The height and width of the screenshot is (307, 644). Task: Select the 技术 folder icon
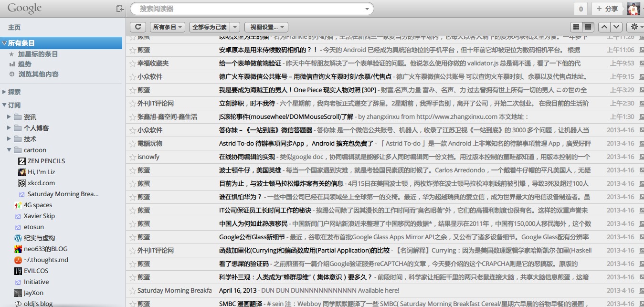pyautogui.click(x=18, y=139)
